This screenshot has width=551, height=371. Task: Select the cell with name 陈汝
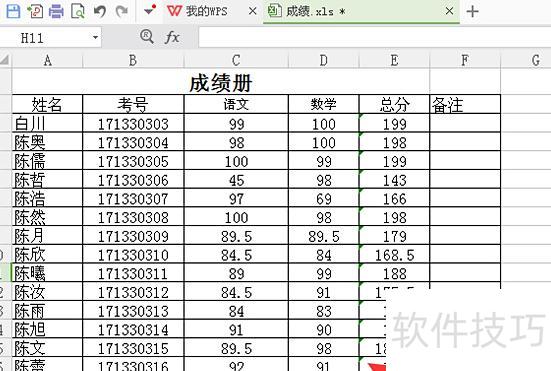[47, 292]
